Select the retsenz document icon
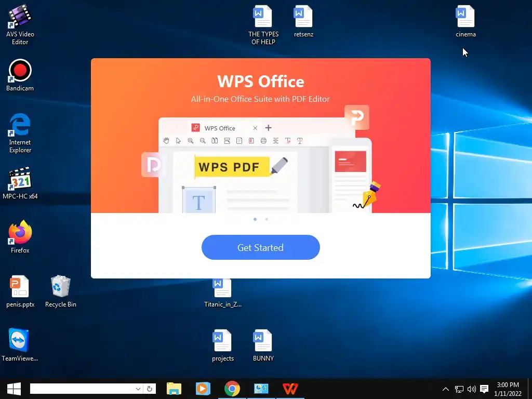This screenshot has height=399, width=532. click(303, 21)
